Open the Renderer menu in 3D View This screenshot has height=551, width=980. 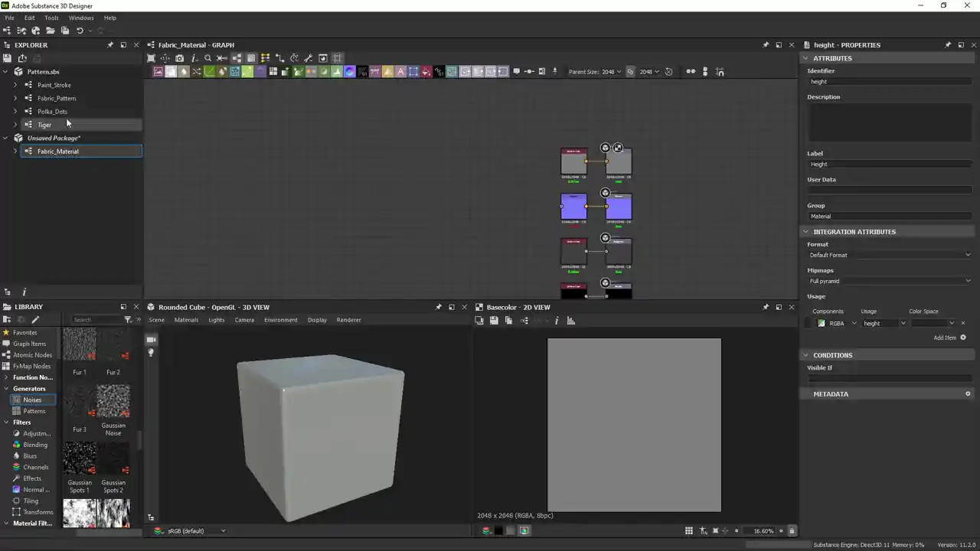coord(348,320)
